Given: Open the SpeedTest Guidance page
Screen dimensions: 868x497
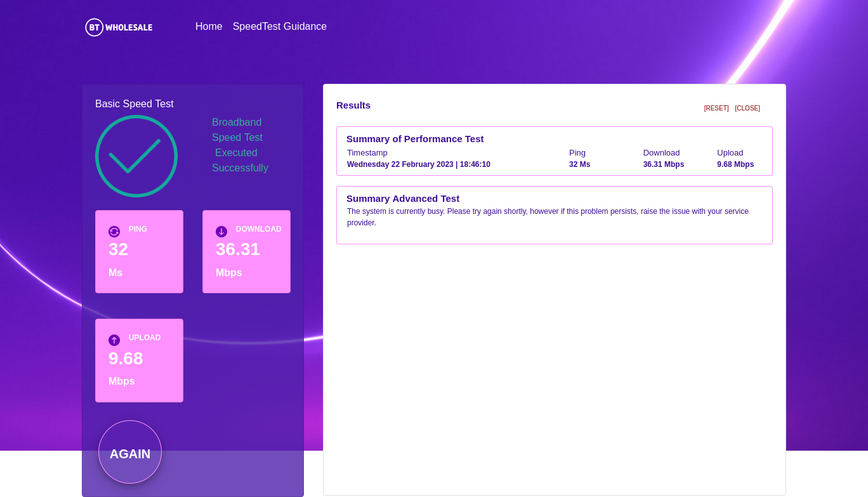Looking at the screenshot, I should (280, 27).
